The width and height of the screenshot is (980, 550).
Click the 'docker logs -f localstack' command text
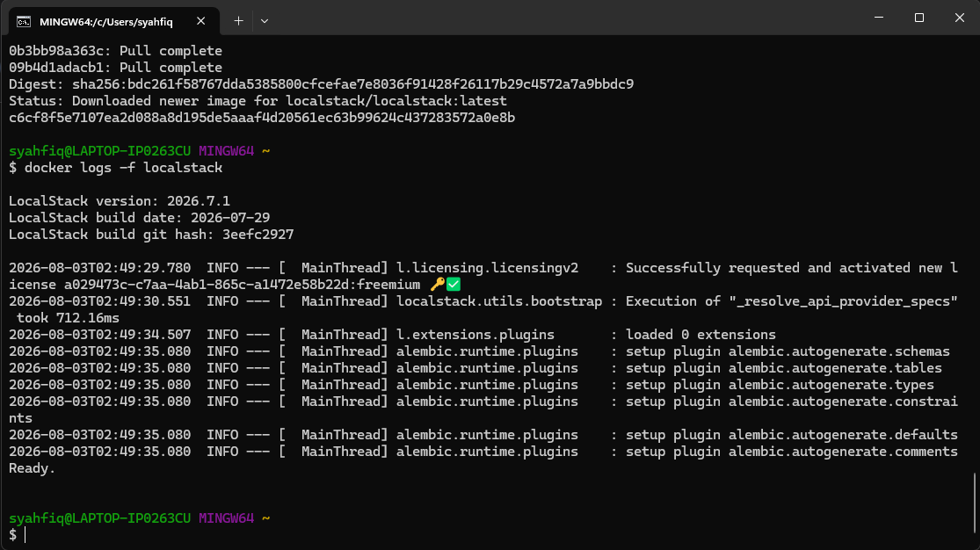coord(123,168)
